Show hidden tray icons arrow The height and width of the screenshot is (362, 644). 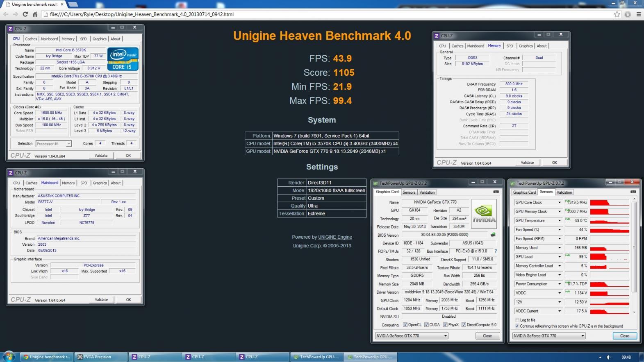coord(600,357)
